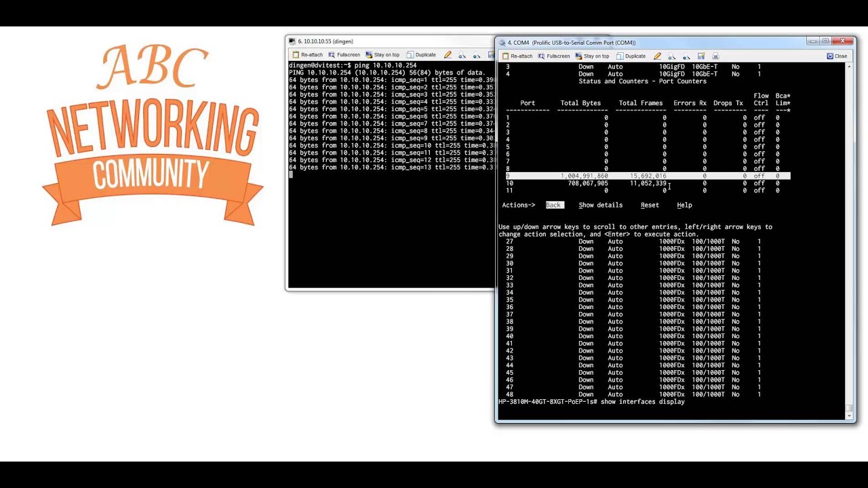Click the pencil icon in 10.10.10.55 window

[448, 55]
